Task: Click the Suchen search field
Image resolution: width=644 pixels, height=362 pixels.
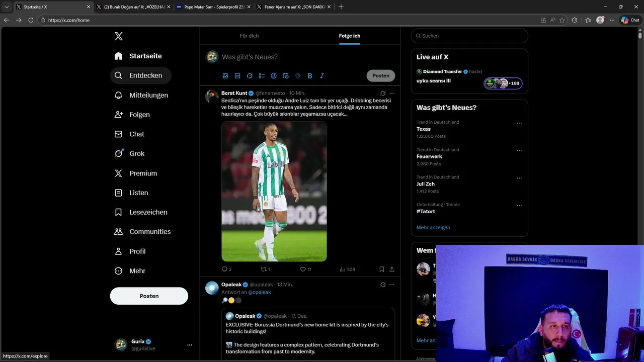Action: pyautogui.click(x=469, y=36)
